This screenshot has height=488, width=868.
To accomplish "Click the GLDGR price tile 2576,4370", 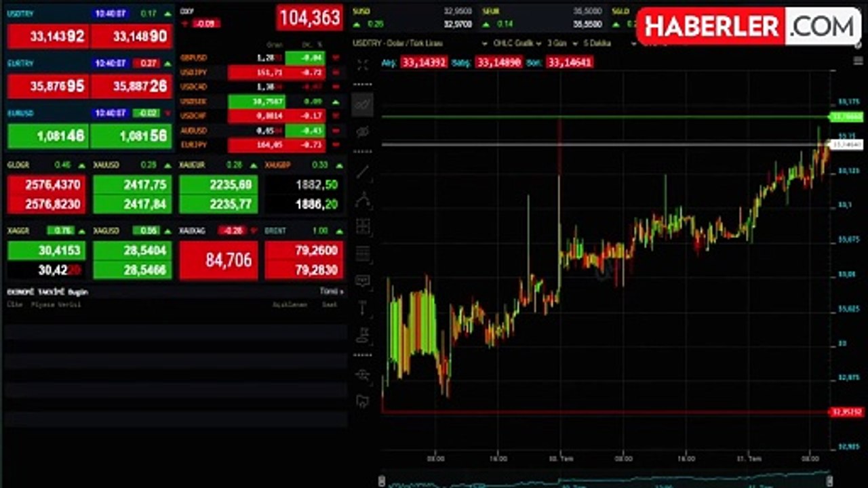I will (x=47, y=185).
